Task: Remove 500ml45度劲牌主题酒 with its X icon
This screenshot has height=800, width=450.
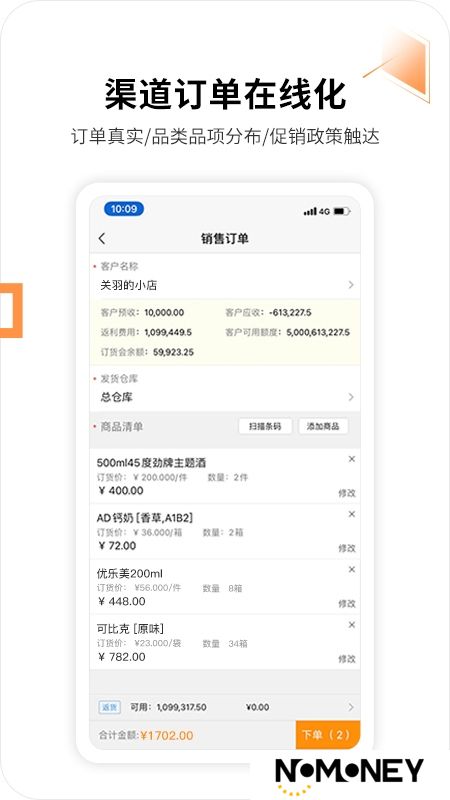Action: coord(352,459)
